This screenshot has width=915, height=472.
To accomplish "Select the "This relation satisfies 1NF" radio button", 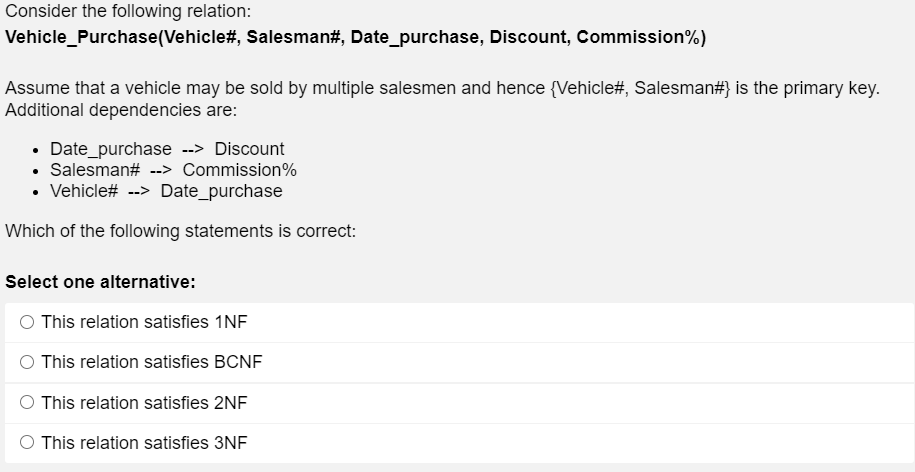I will coord(27,322).
